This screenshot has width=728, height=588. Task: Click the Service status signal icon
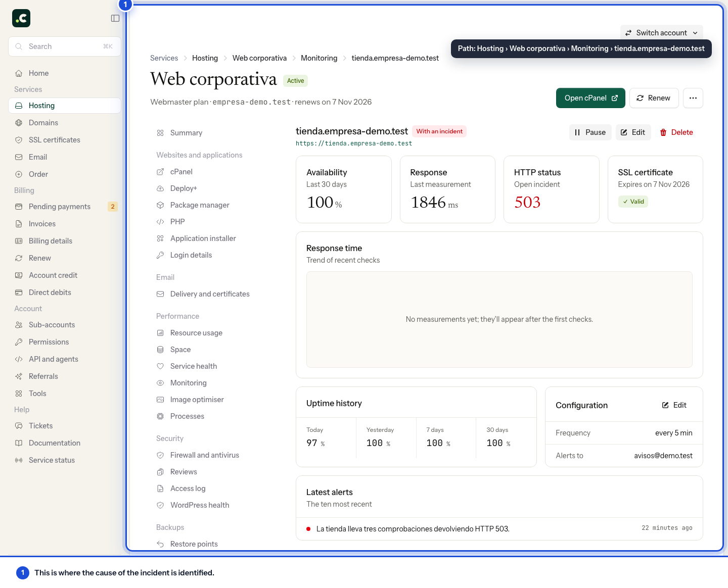(x=19, y=460)
